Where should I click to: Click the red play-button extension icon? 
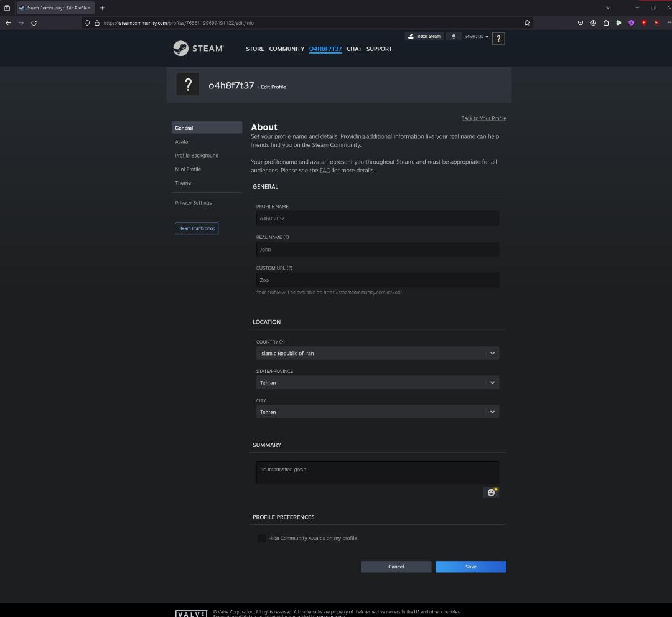(644, 22)
